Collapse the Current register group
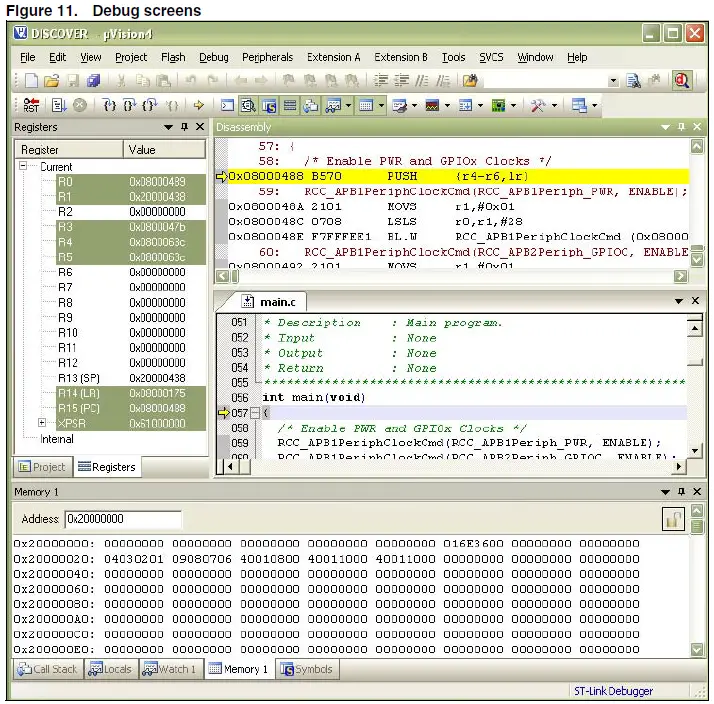 (23, 166)
